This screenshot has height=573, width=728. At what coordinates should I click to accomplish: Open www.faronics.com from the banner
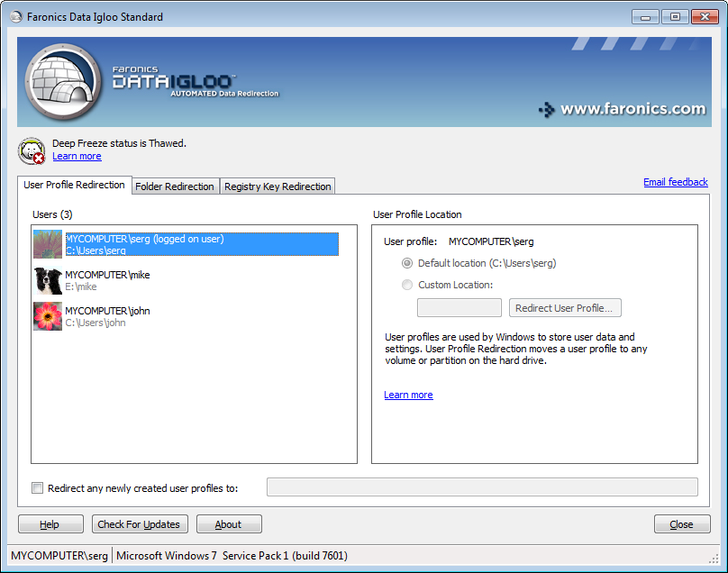(623, 109)
